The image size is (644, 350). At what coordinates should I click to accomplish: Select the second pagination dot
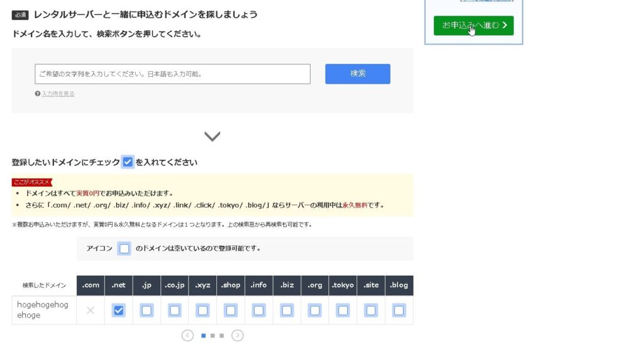pyautogui.click(x=213, y=336)
